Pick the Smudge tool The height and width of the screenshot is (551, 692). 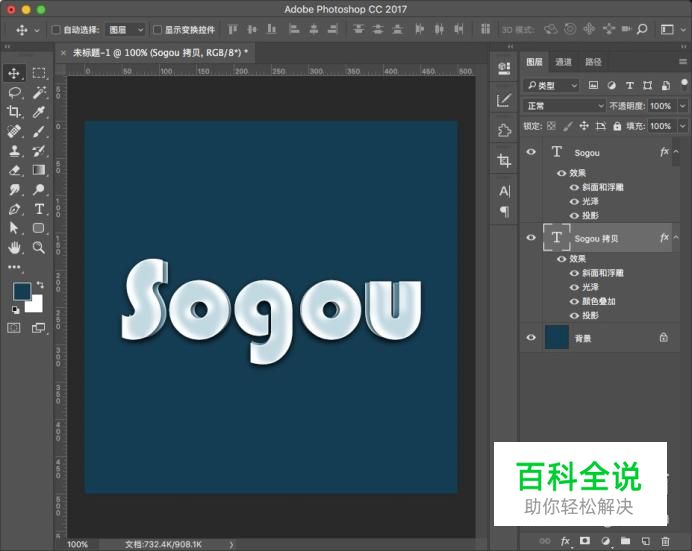pos(14,190)
